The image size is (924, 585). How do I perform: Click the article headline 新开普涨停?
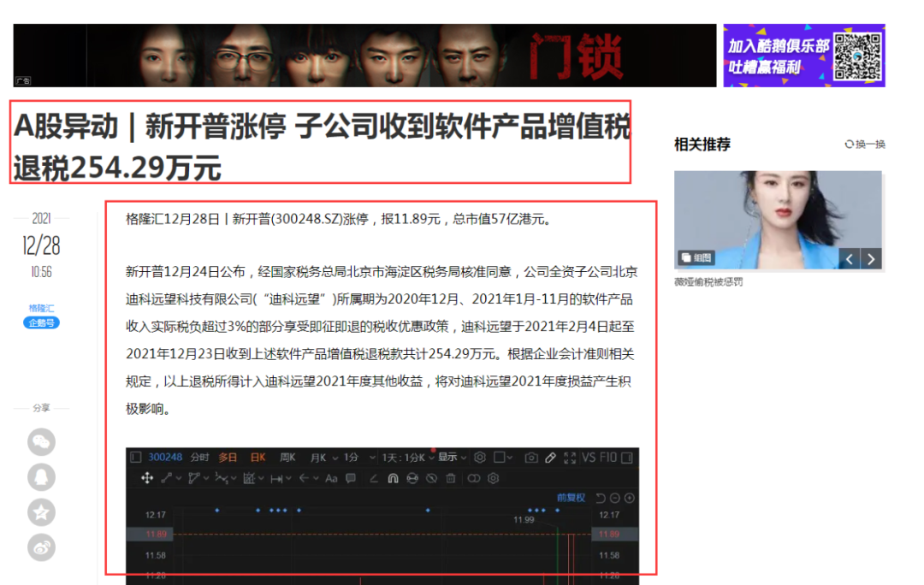click(x=322, y=146)
